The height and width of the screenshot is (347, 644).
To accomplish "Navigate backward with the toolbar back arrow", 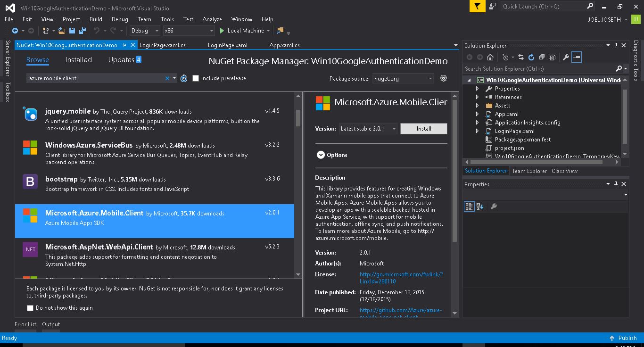I will pyautogui.click(x=15, y=31).
